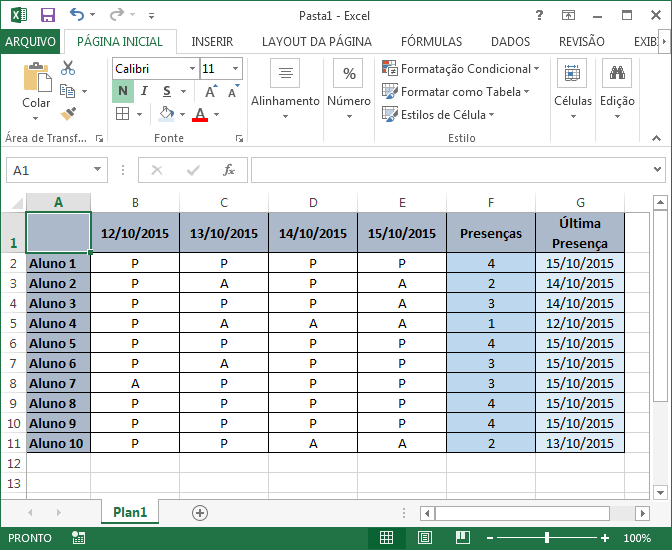
Task: Switch to LAYOUT DA PÁGINA tab
Action: [317, 42]
